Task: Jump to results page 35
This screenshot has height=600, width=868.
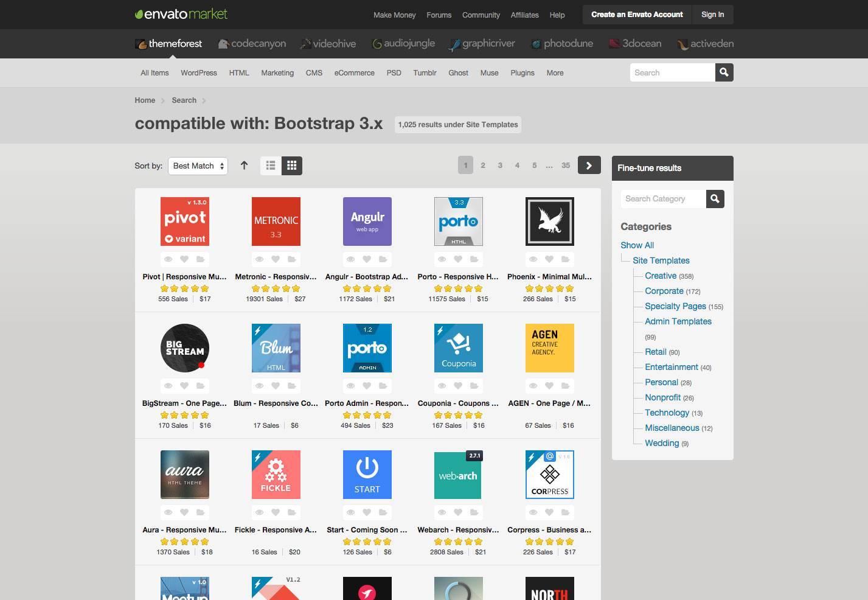Action: coord(566,166)
